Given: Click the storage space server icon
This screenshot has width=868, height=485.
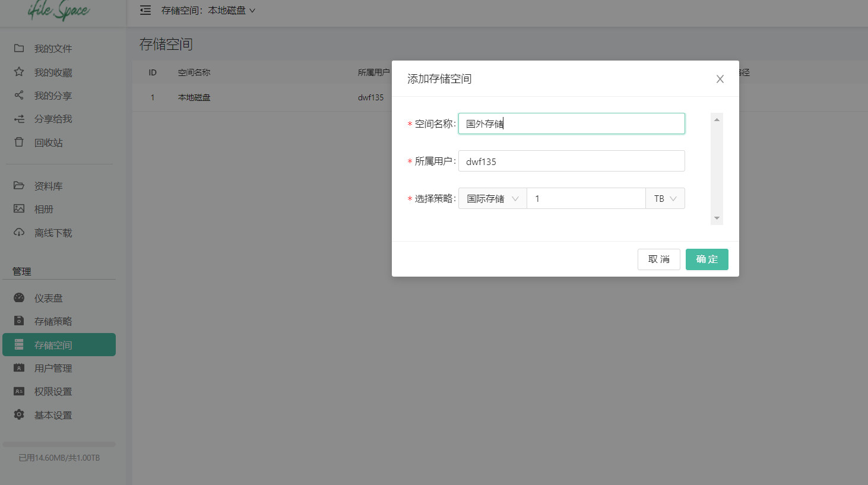Looking at the screenshot, I should 19,345.
